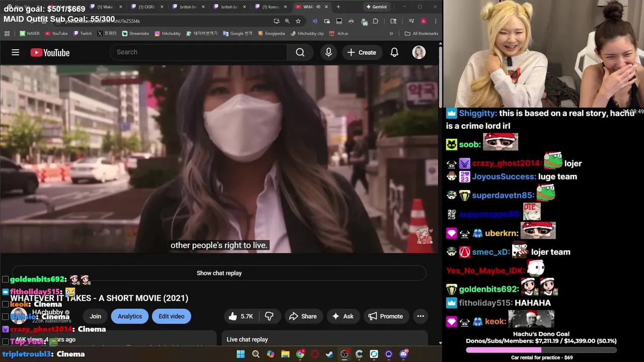Image resolution: width=644 pixels, height=362 pixels.
Task: Open the HAchubby clip bookmark
Action: (307, 34)
